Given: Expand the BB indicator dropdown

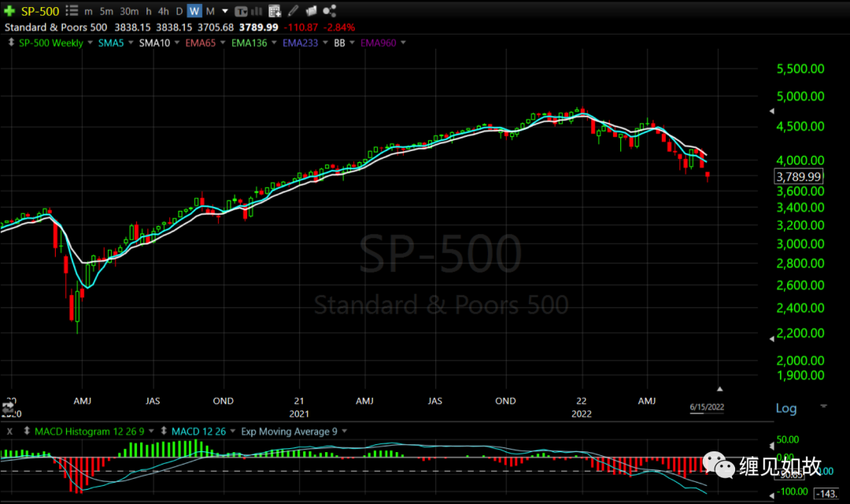Looking at the screenshot, I should [x=352, y=42].
